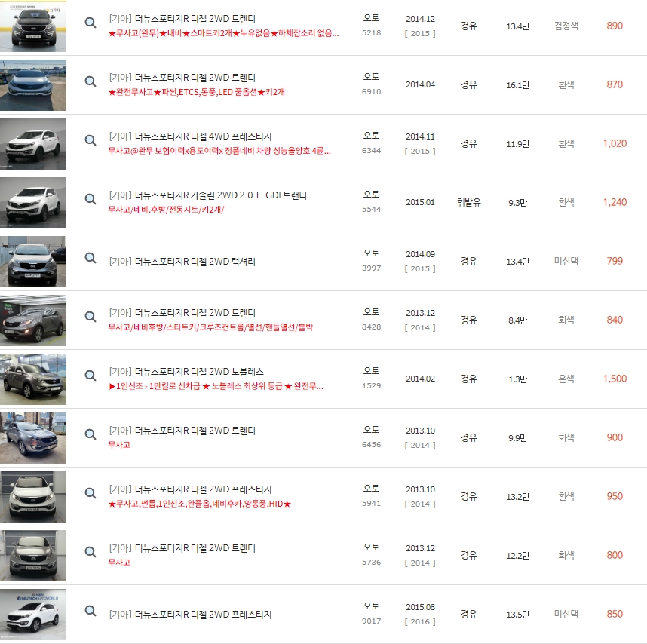Open the 더뉴스포티지R 디젤 4WD 프레스티지 listing
This screenshot has width=647, height=644.
pos(190,136)
